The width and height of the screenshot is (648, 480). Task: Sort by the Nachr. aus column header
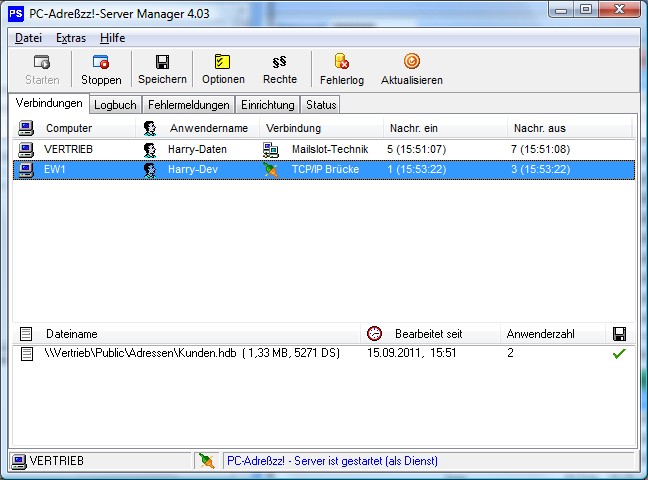[x=569, y=128]
